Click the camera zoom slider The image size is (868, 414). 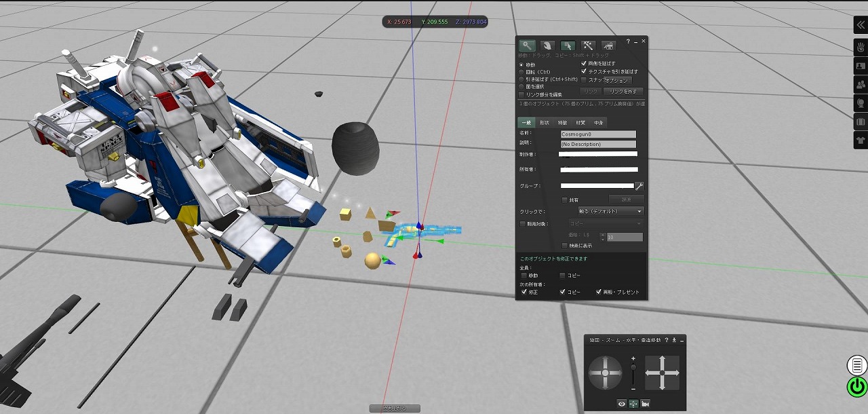pyautogui.click(x=633, y=373)
